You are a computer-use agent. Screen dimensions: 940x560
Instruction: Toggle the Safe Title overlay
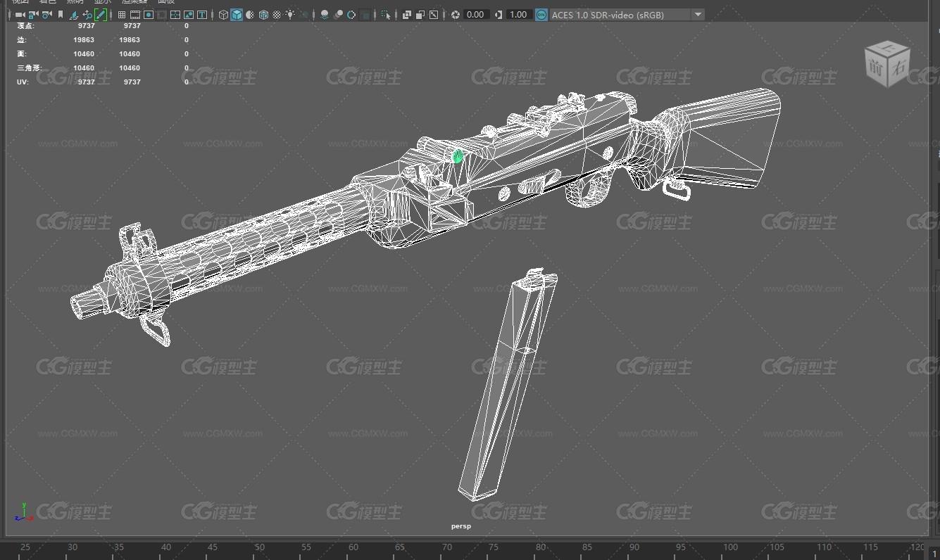point(202,14)
